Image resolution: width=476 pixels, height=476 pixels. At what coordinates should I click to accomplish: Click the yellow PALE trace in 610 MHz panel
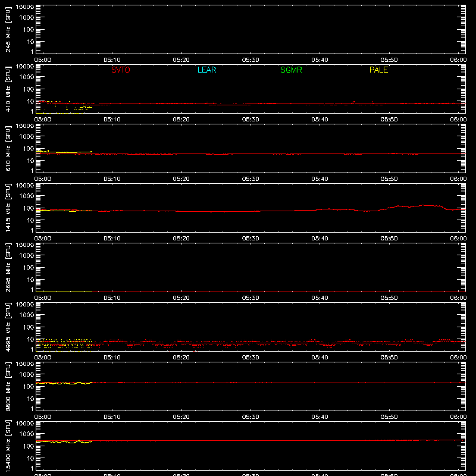coord(64,152)
